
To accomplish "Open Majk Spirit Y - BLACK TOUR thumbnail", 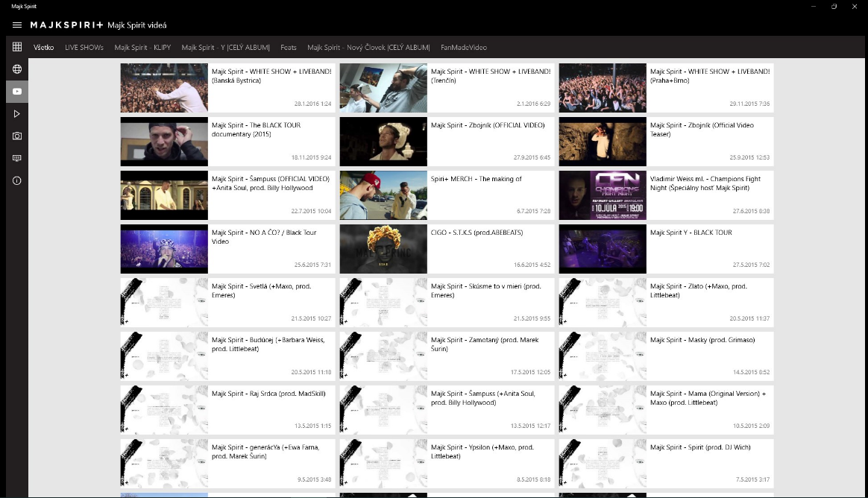I will click(603, 249).
